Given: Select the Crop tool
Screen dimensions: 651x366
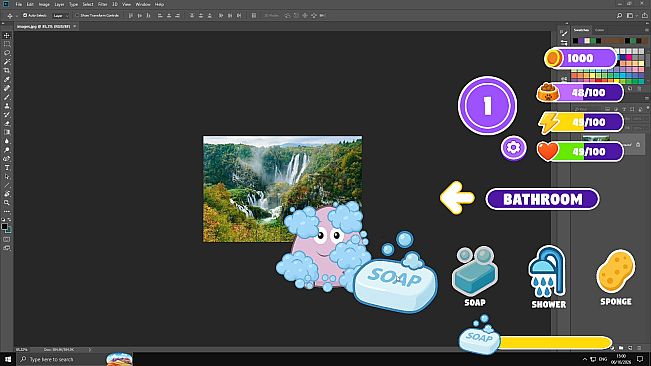Looking at the screenshot, I should click(7, 71).
